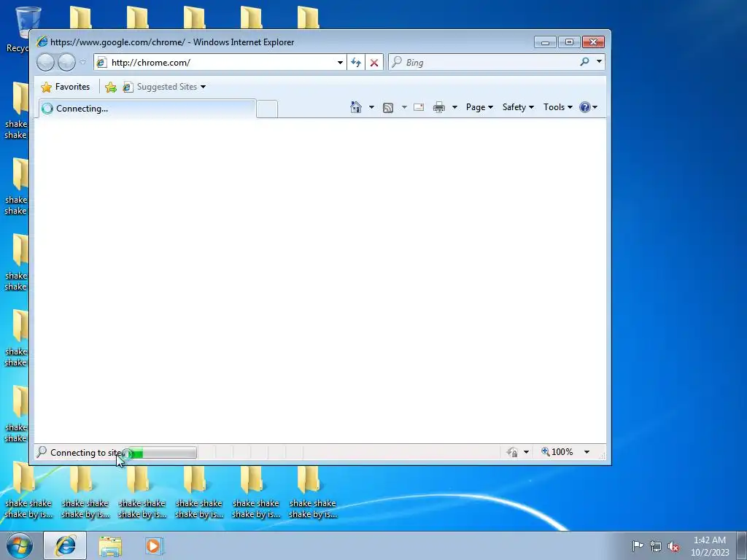Click the 100% zoom level button
The width and height of the screenshot is (747, 560).
557,452
